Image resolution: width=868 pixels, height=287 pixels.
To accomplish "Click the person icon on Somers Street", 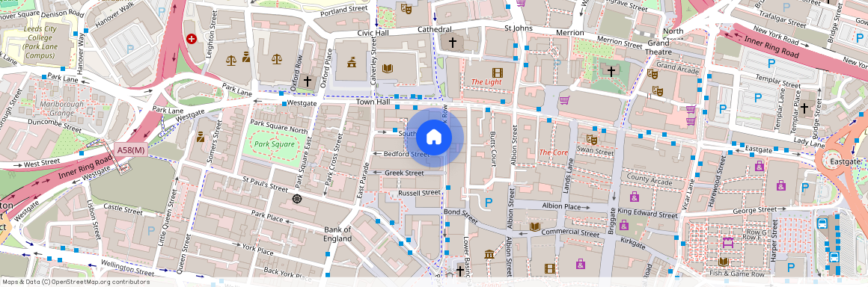I will 201,137.
